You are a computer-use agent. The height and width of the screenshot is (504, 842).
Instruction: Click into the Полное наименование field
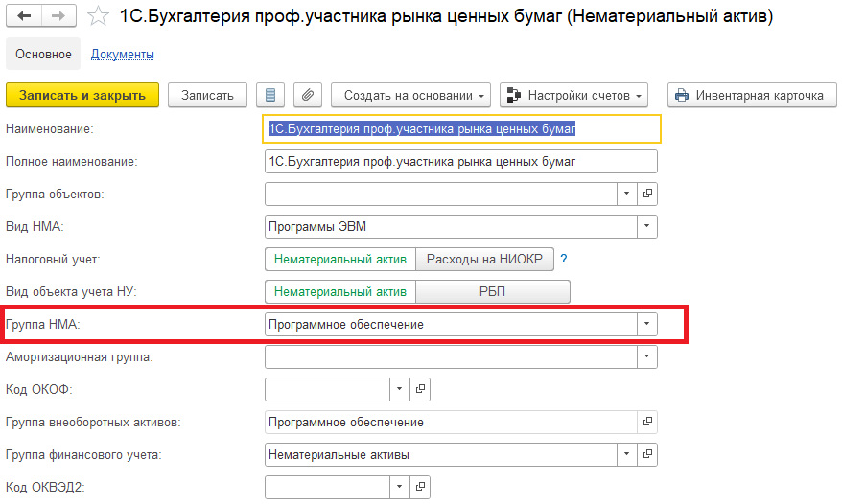460,162
